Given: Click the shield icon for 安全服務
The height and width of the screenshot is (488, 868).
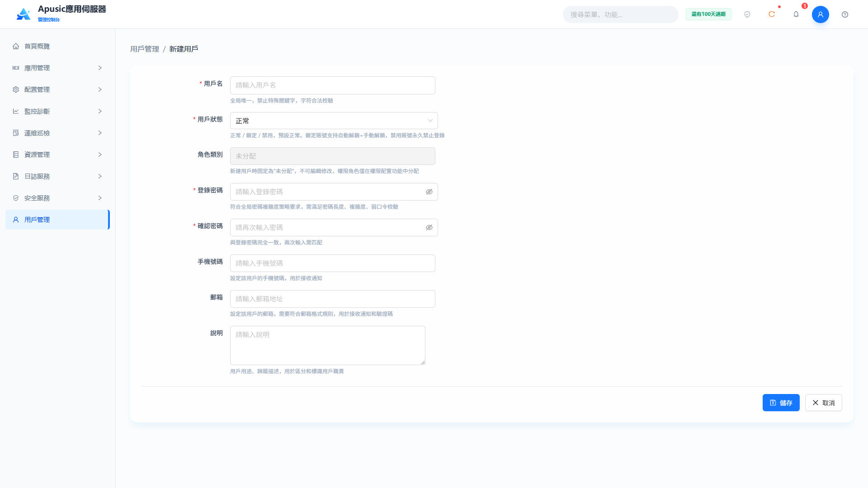Looking at the screenshot, I should 16,198.
